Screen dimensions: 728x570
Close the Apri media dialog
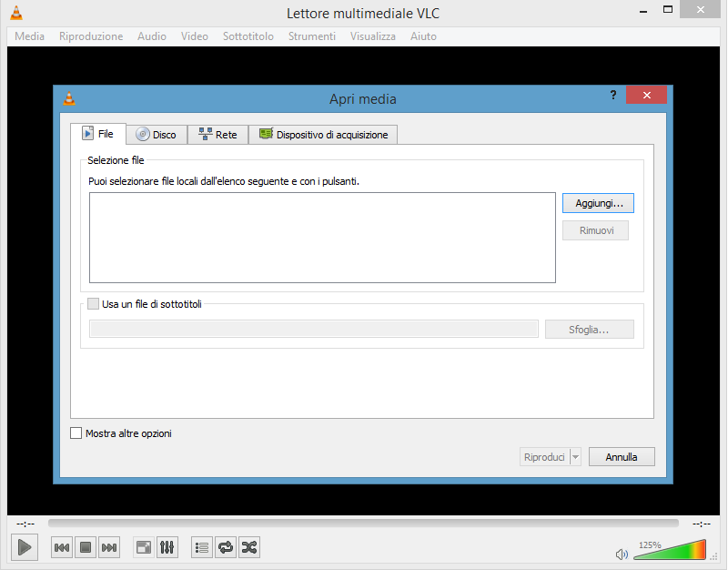click(x=646, y=96)
